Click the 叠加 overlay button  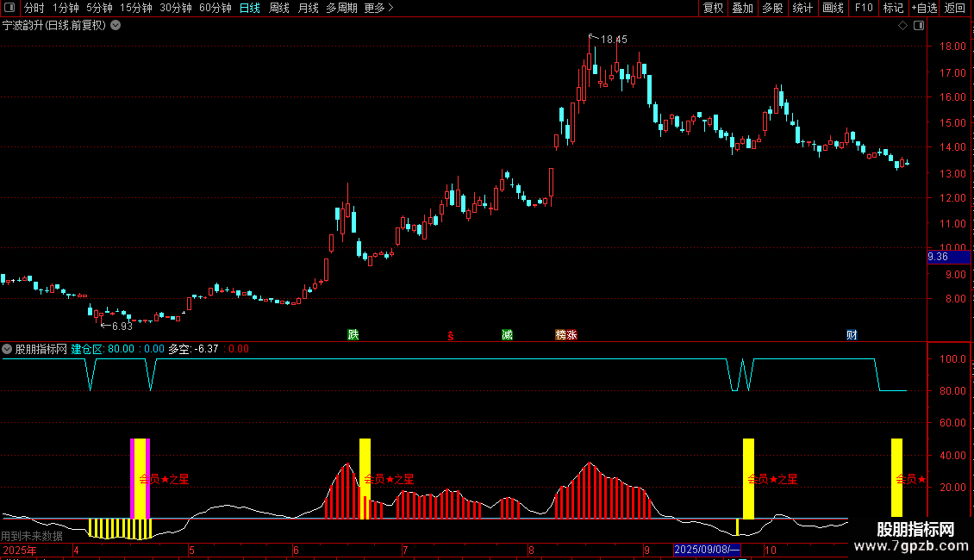coord(743,8)
